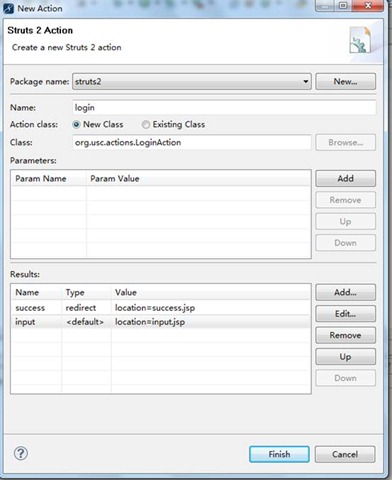Screen dimensions: 392x480
Task: Click the disabled Browse... button
Action: [345, 142]
